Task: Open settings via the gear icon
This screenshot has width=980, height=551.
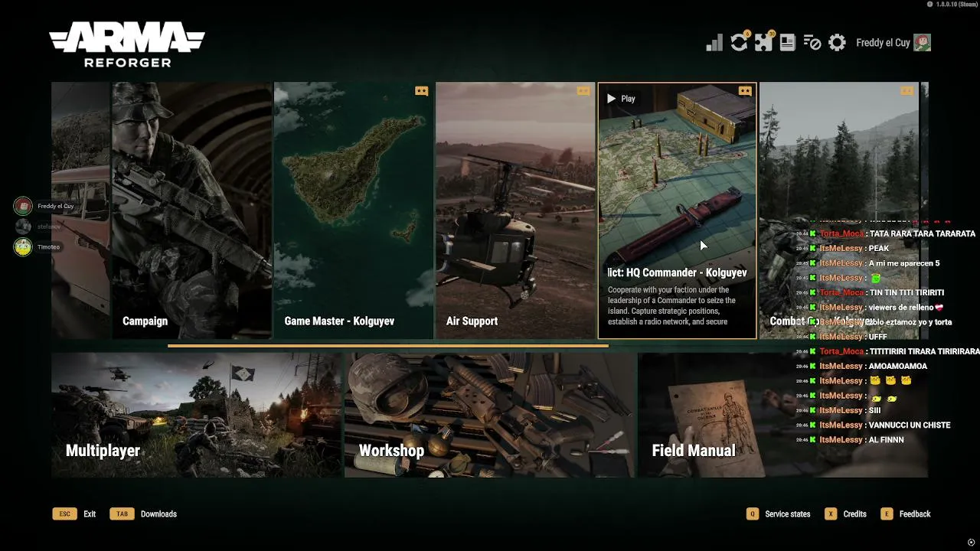Action: 837,43
